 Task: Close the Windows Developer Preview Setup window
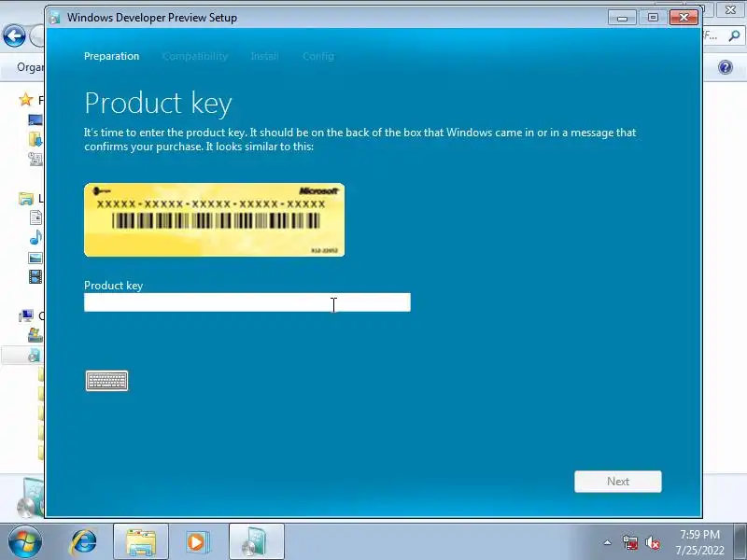pos(684,18)
